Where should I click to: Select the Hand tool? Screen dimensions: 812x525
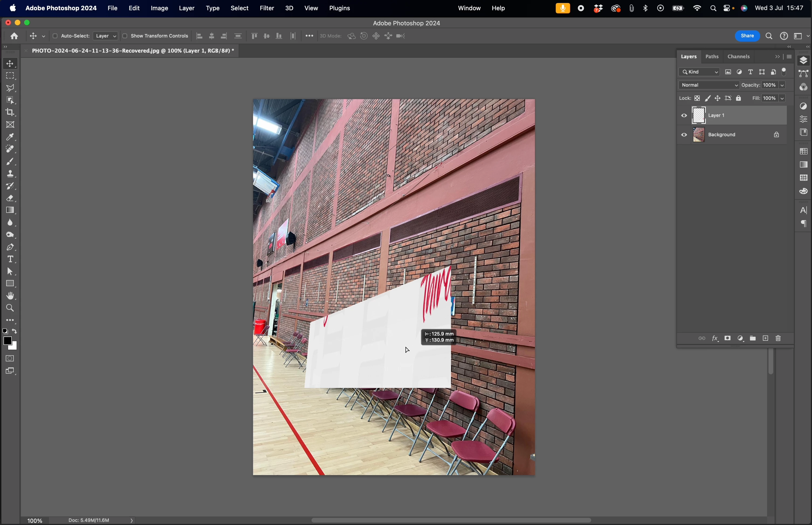point(10,296)
